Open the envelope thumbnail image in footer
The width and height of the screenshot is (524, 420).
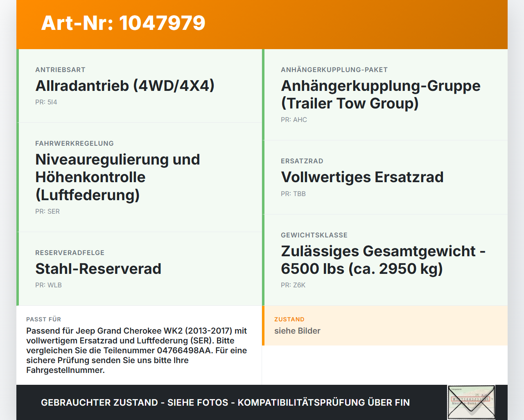pyautogui.click(x=471, y=402)
